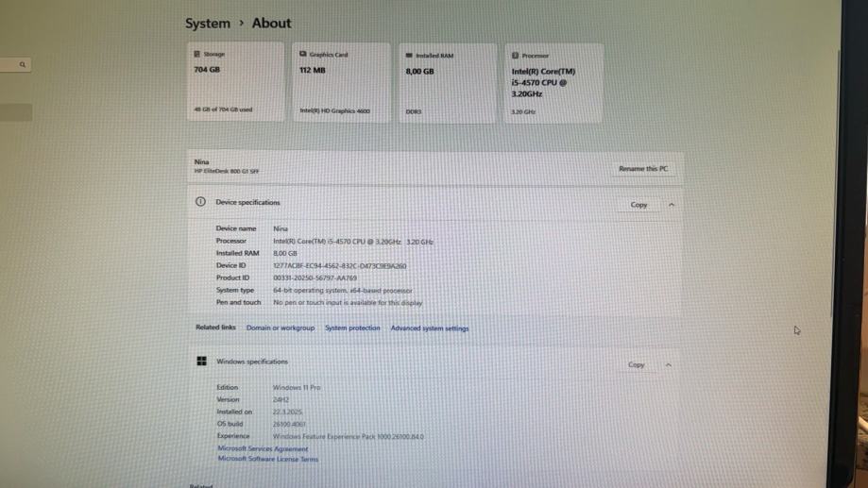Click the sidebar search field

pyautogui.click(x=15, y=65)
